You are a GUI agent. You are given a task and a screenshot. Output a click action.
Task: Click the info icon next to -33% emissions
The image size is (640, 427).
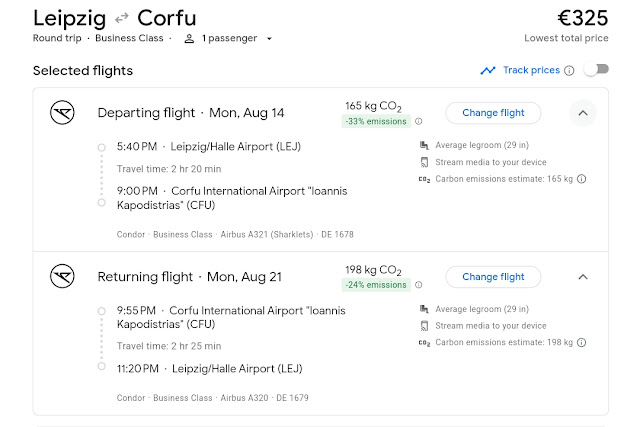[x=419, y=121]
